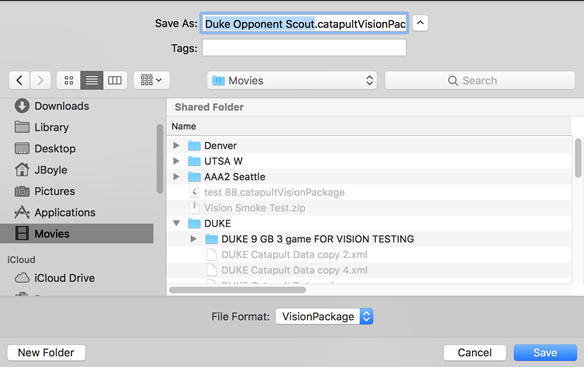Go back with the left chevron button
The image size is (584, 367).
pyautogui.click(x=19, y=80)
